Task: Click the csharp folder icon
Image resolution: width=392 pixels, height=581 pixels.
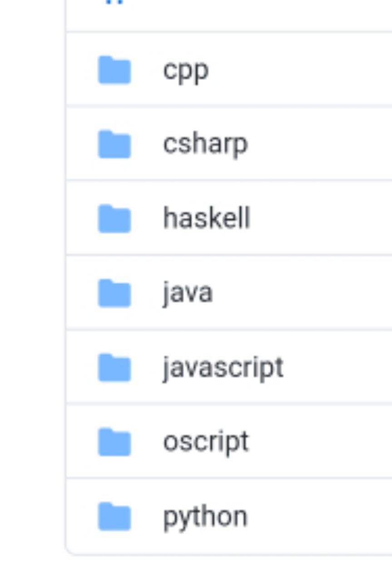Action: point(114,144)
